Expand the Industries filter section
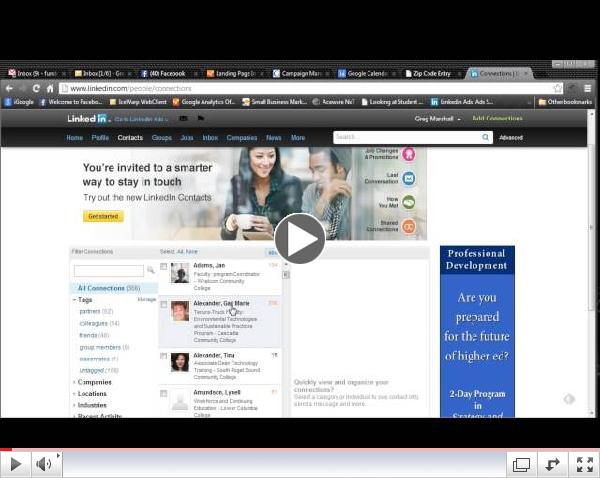The width and height of the screenshot is (600, 478). click(90, 405)
